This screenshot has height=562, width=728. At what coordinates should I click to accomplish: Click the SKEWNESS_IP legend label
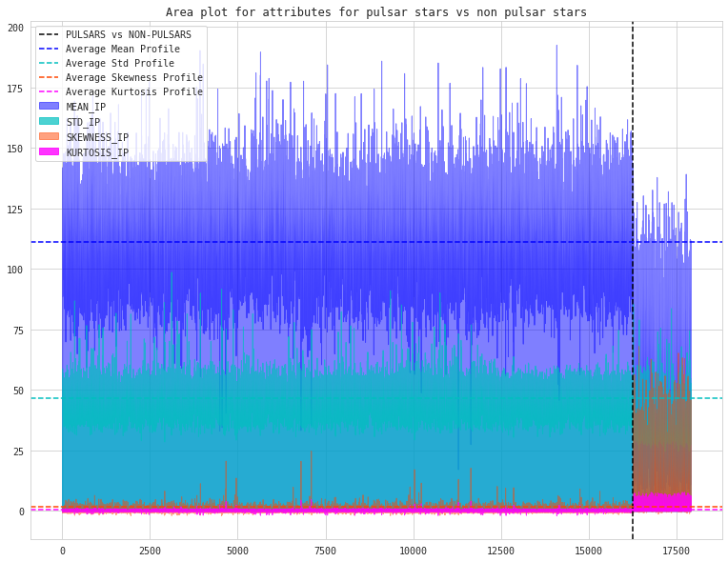[97, 137]
